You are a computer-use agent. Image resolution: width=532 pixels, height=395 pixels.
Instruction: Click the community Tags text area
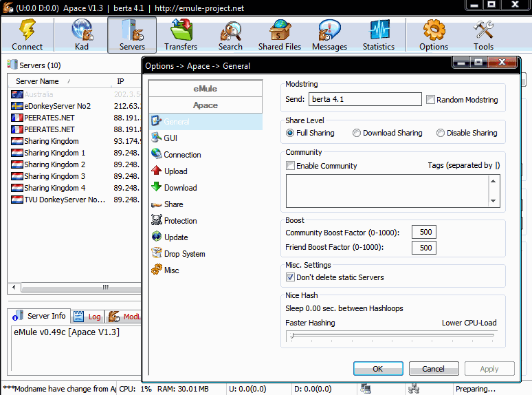point(387,191)
